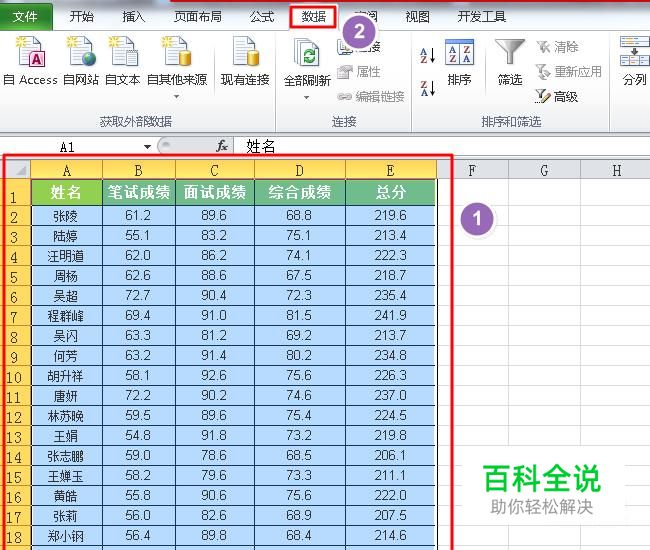Image resolution: width=650 pixels, height=550 pixels.
Task: Sort descending with the Z-A icon
Action: pos(427,88)
